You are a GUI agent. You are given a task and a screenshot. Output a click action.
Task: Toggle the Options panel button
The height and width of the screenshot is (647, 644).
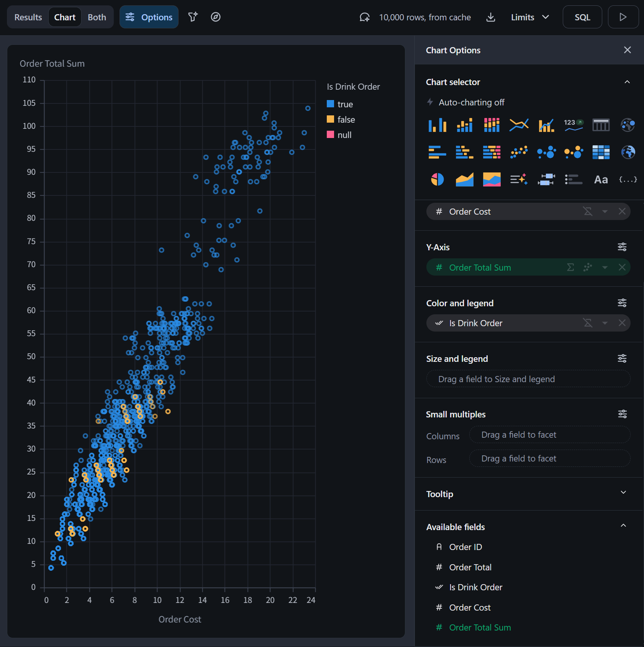click(x=149, y=17)
